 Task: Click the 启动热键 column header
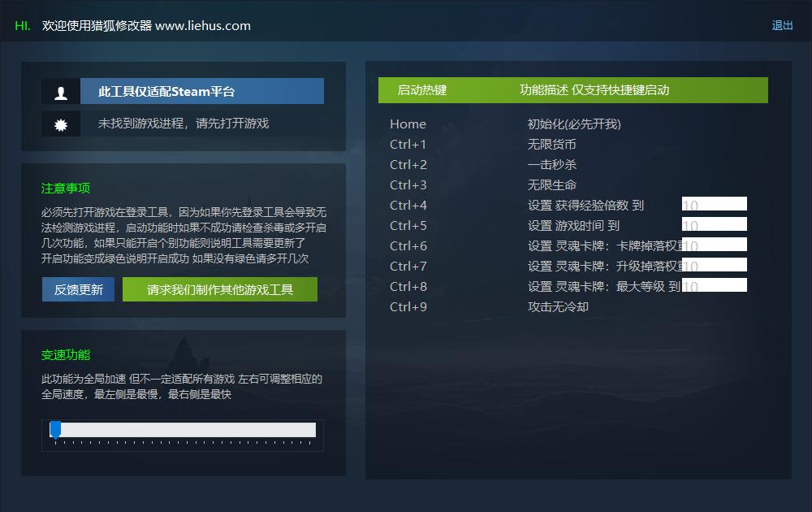(421, 90)
